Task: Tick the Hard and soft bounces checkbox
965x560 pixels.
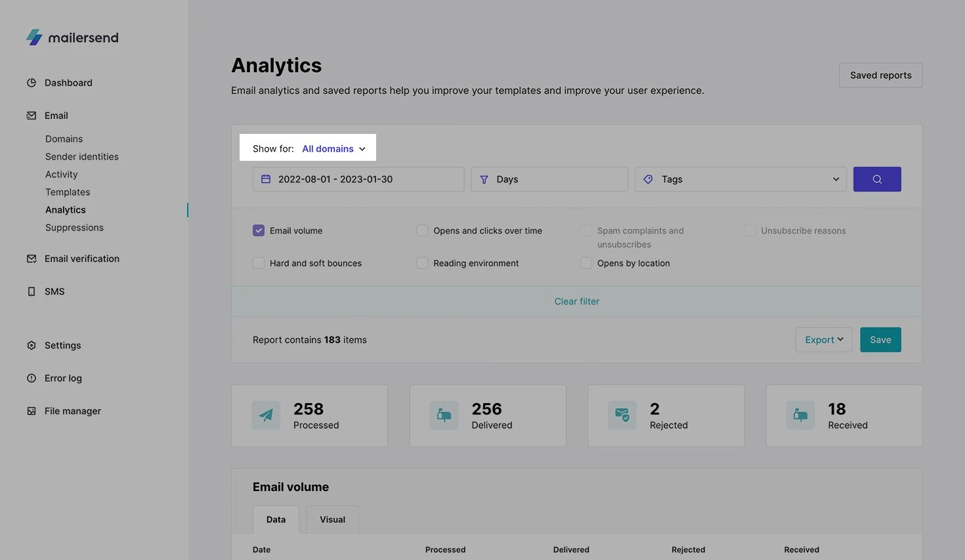Action: point(259,263)
